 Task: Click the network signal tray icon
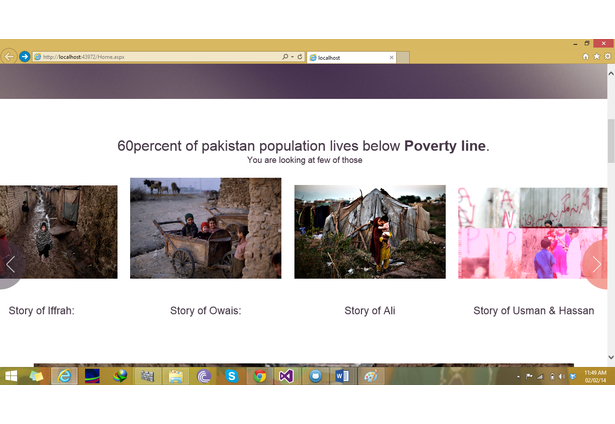540,377
